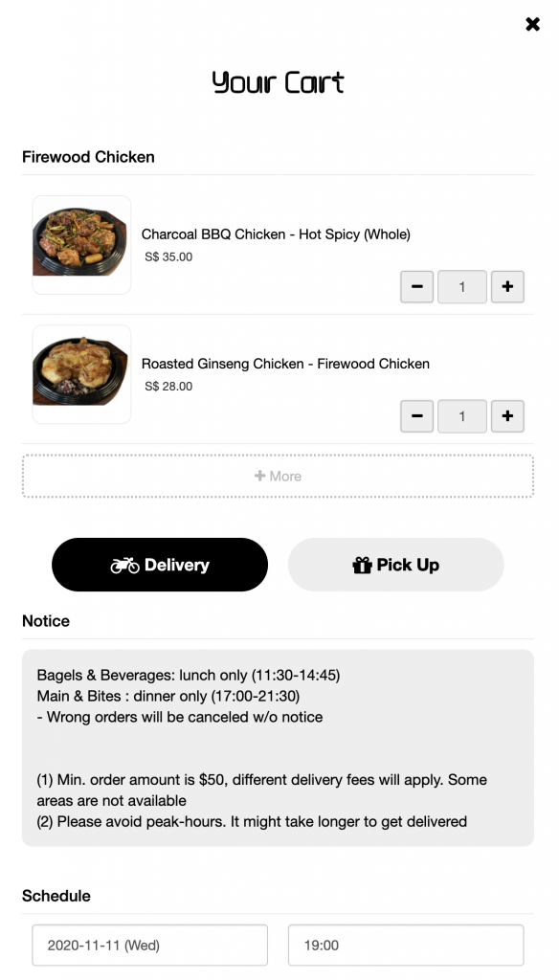This screenshot has height=980, width=559.
Task: Open the Roasted Ginseng Chicken thumbnail image
Action: pyautogui.click(x=81, y=374)
